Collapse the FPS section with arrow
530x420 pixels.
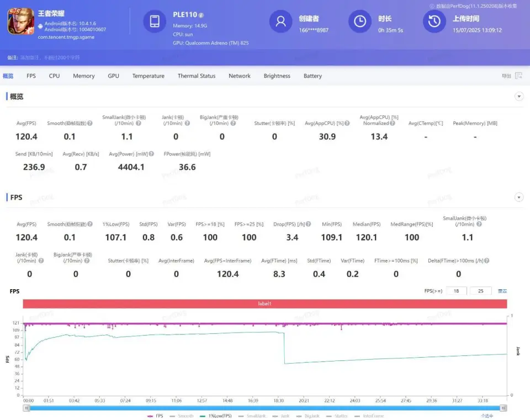519,197
